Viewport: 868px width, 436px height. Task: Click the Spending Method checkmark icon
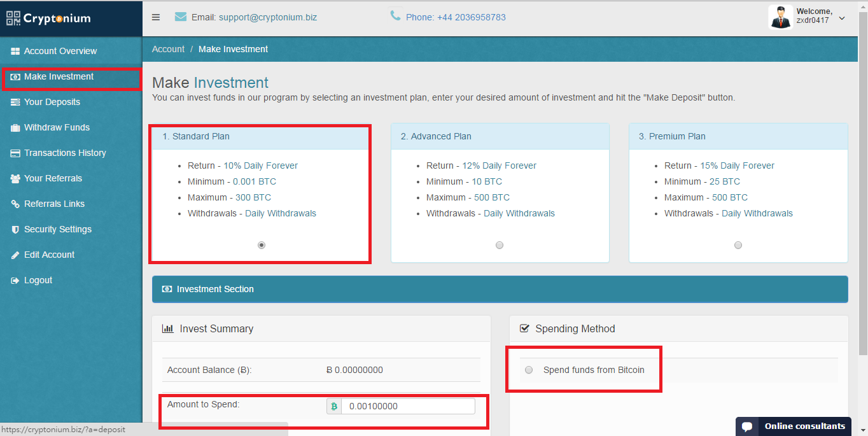(x=524, y=328)
